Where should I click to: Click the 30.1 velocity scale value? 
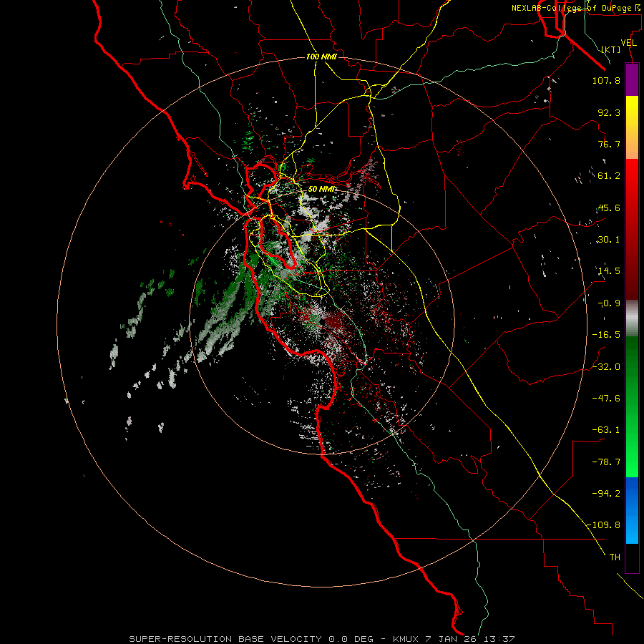(609, 240)
